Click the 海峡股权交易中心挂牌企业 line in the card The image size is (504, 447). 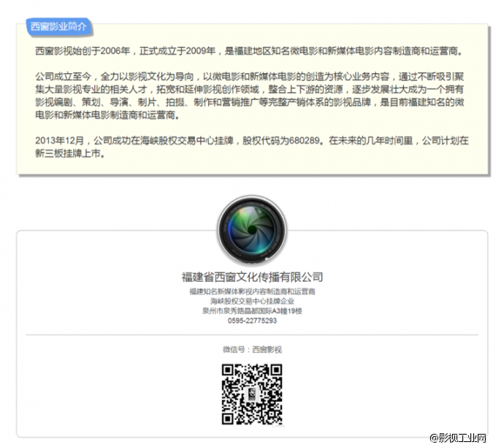coord(252,301)
